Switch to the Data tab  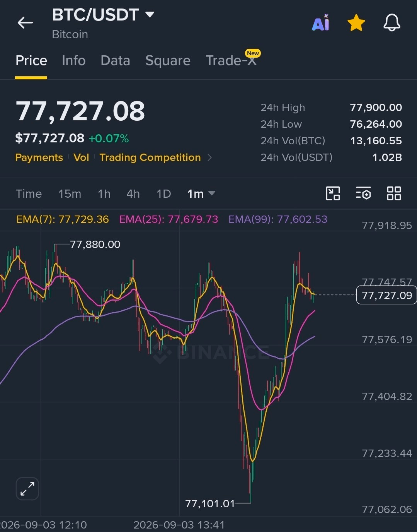point(115,61)
